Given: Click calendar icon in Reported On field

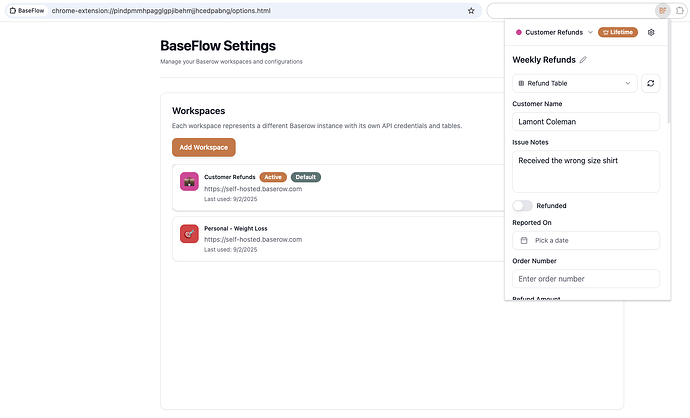Looking at the screenshot, I should [x=524, y=241].
